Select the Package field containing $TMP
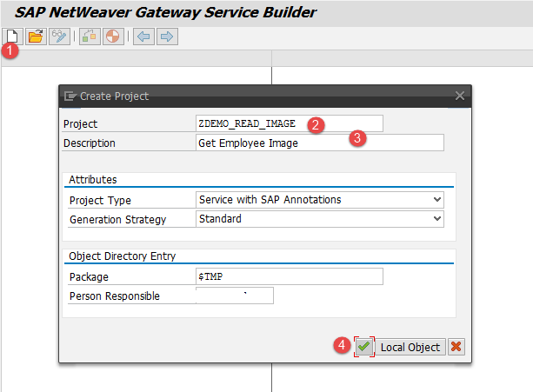Viewport: 533px width, 392px height. (289, 276)
